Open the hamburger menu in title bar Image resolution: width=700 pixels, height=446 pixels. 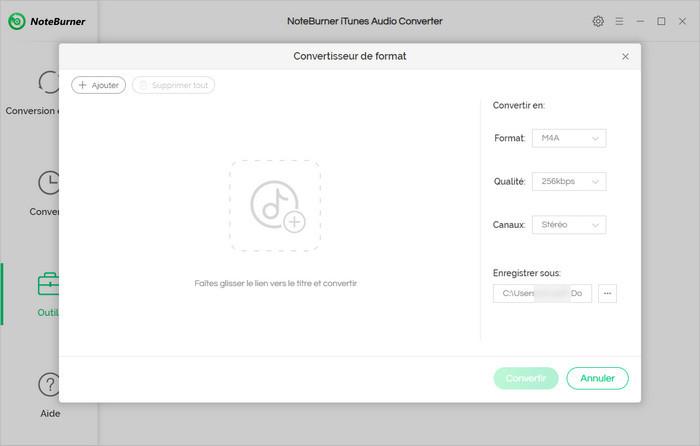click(619, 21)
